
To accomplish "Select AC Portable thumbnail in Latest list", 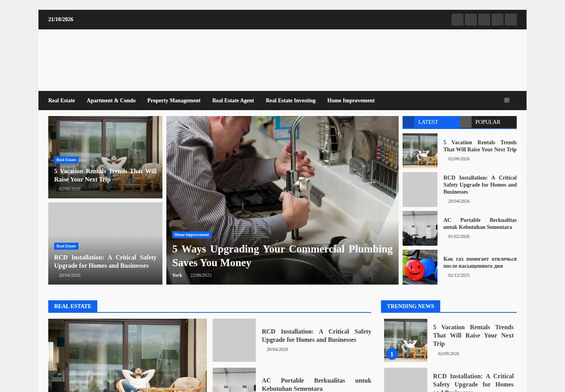I will [x=420, y=228].
